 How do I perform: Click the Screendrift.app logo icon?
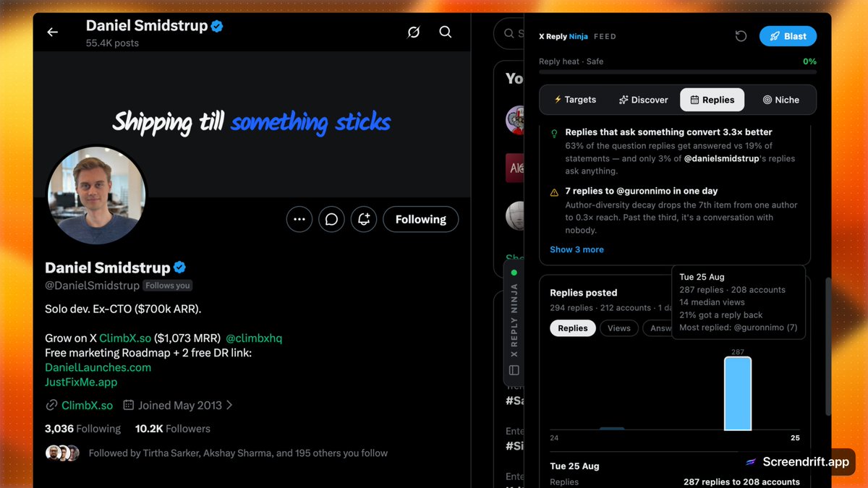pyautogui.click(x=751, y=462)
